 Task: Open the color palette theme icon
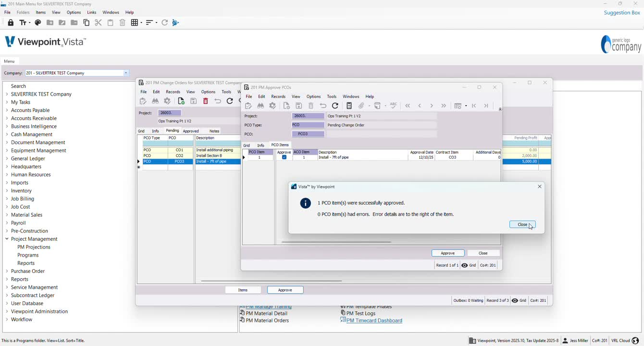38,23
